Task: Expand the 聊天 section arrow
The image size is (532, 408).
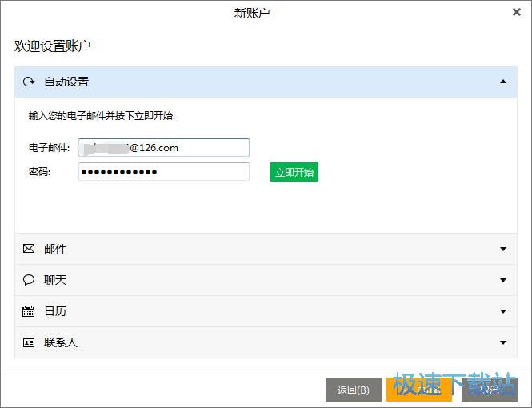Action: 503,280
